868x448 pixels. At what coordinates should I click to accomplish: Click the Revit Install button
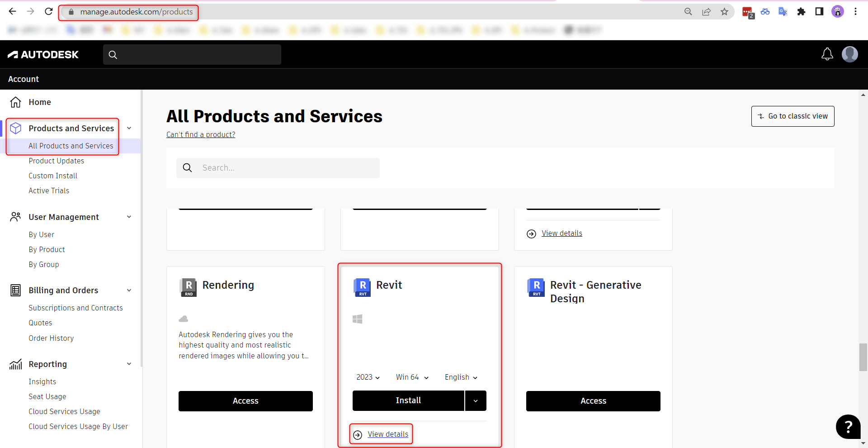pos(408,401)
